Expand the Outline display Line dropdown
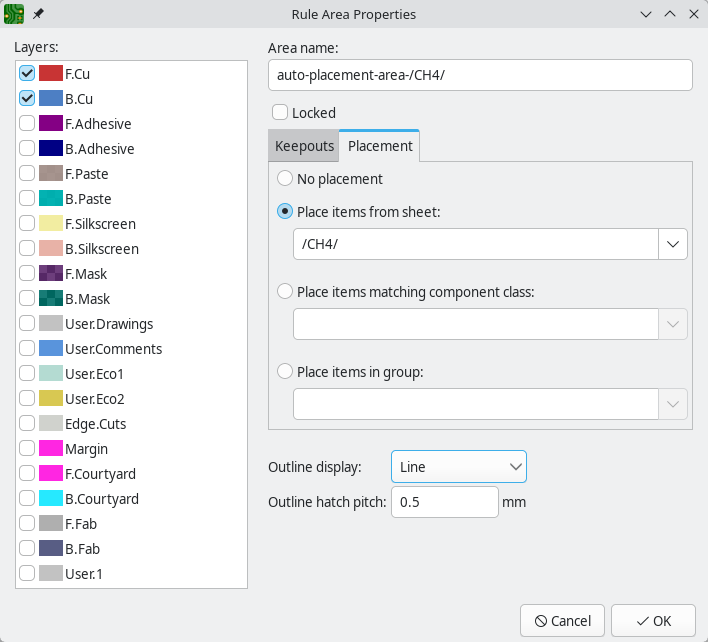 click(458, 467)
